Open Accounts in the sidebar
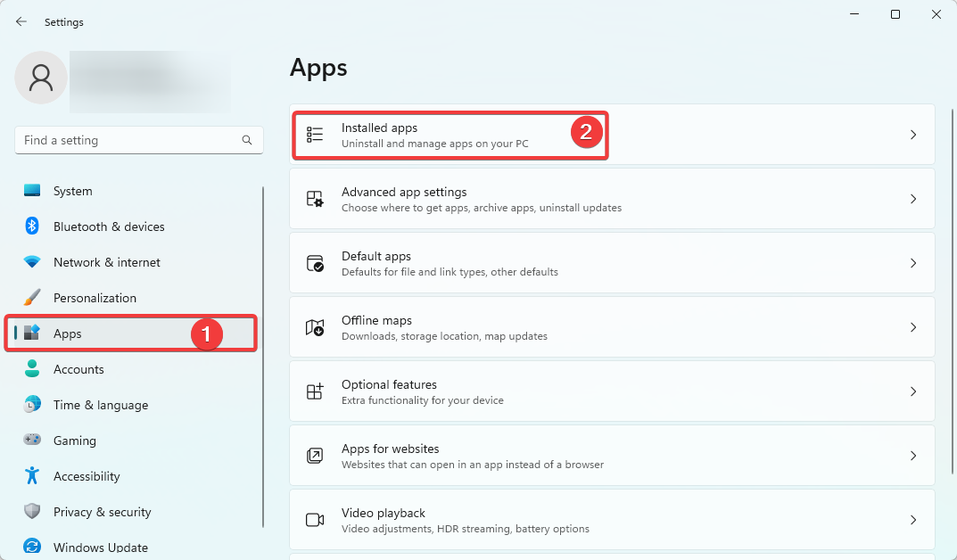Screen dimensions: 957x560 click(78, 369)
